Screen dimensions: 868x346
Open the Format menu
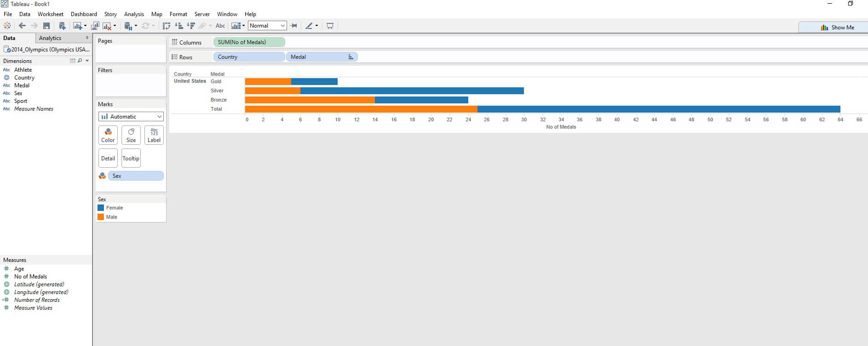[x=178, y=14]
